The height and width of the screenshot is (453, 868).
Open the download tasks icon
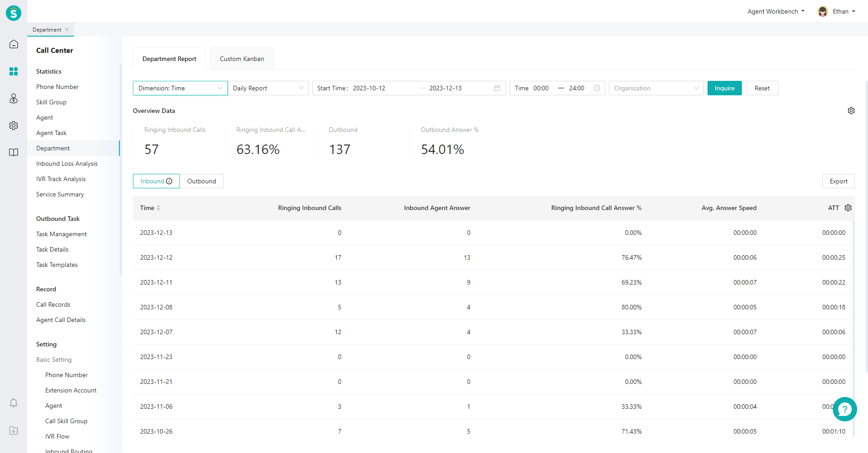point(14,430)
